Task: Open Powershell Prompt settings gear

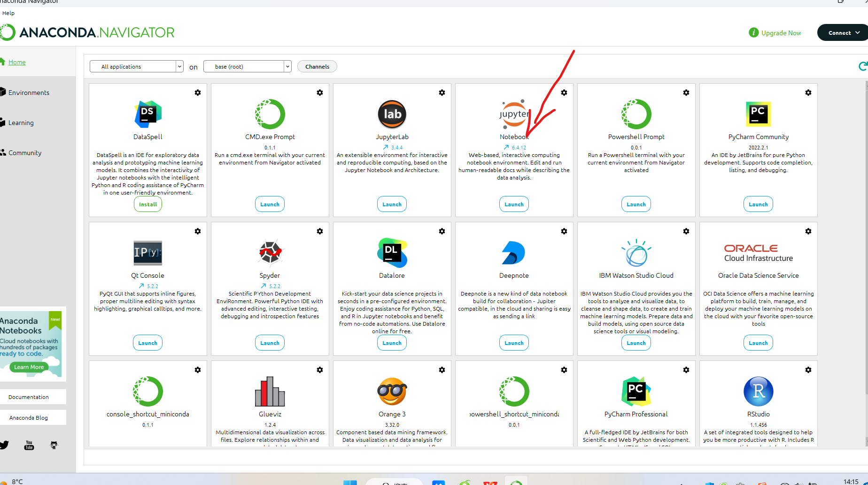Action: coord(686,93)
